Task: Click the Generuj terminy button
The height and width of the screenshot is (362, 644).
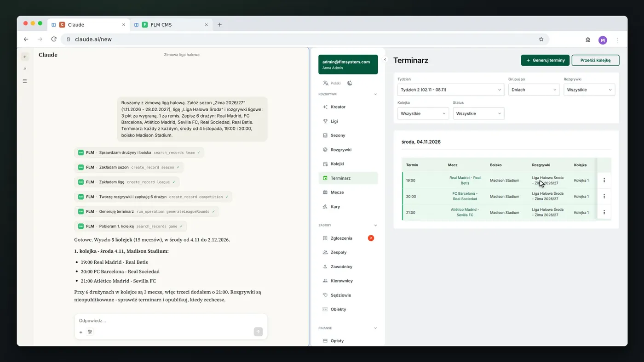Action: pyautogui.click(x=545, y=60)
